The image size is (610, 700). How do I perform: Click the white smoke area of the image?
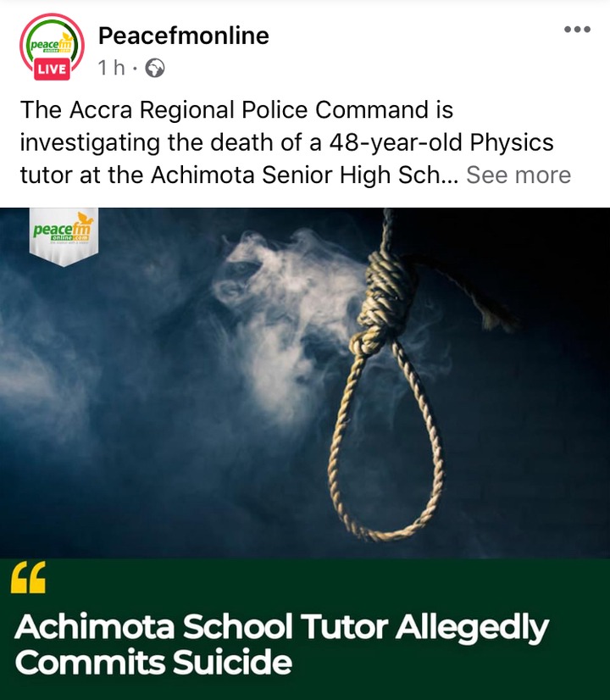tap(277, 313)
